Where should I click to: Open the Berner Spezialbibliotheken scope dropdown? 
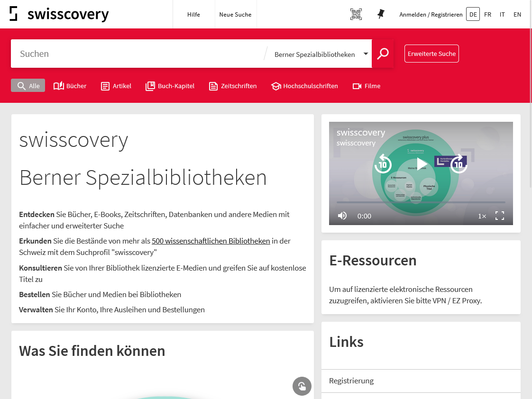(366, 54)
